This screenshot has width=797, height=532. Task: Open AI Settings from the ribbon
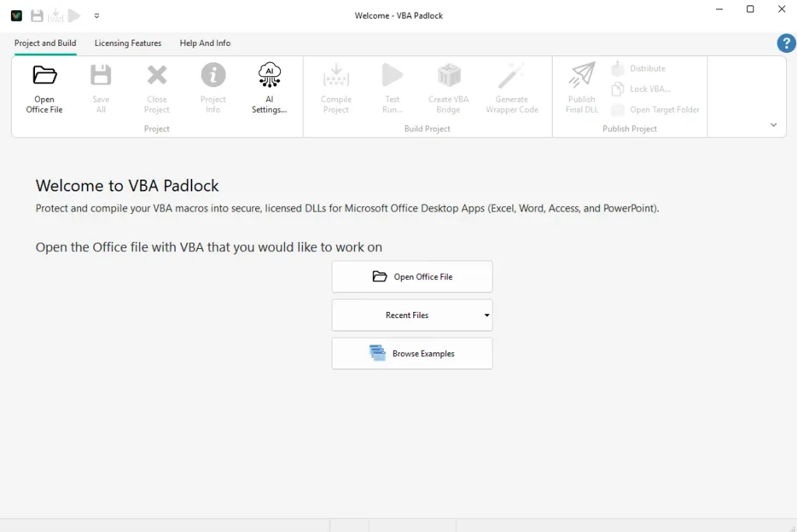click(x=269, y=76)
